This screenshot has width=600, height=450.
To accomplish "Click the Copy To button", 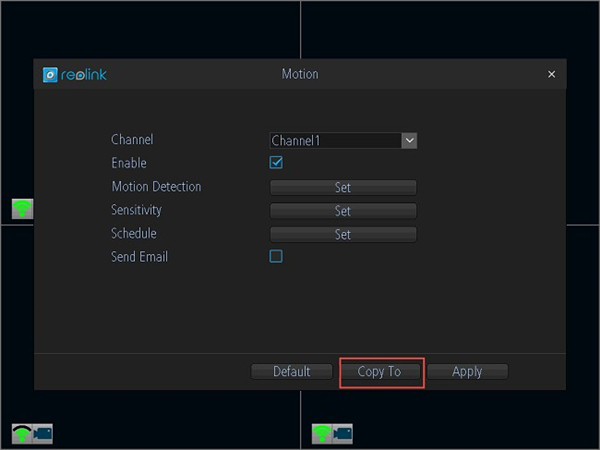I will pos(380,372).
